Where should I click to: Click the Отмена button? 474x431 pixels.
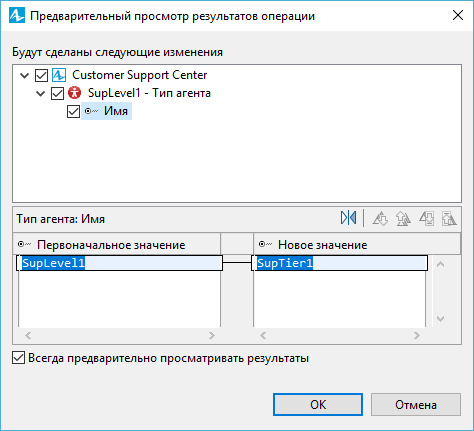[416, 405]
